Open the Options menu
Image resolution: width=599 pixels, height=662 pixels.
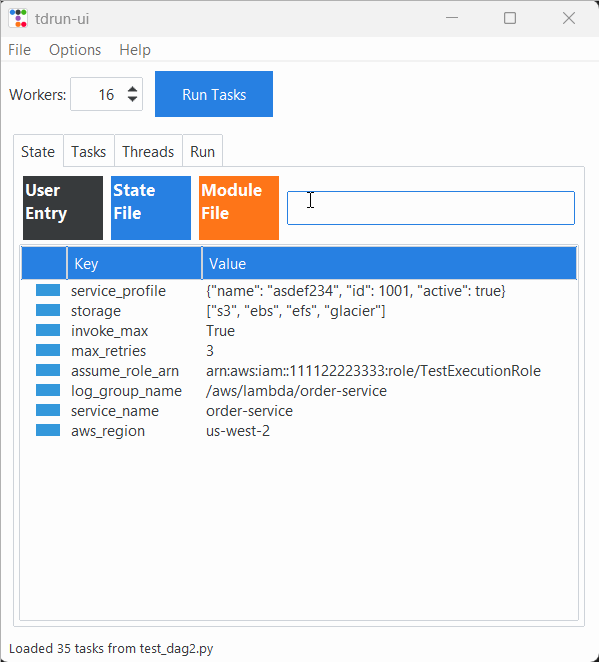pos(75,50)
